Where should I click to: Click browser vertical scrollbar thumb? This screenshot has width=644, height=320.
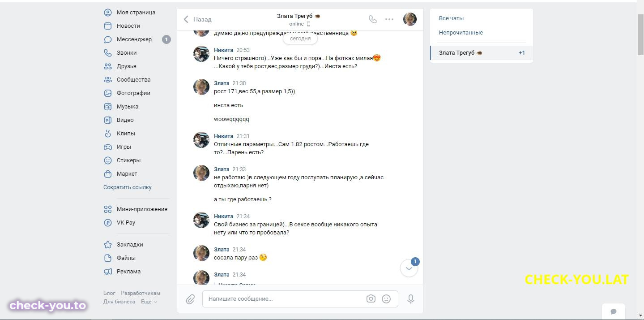[x=640, y=35]
